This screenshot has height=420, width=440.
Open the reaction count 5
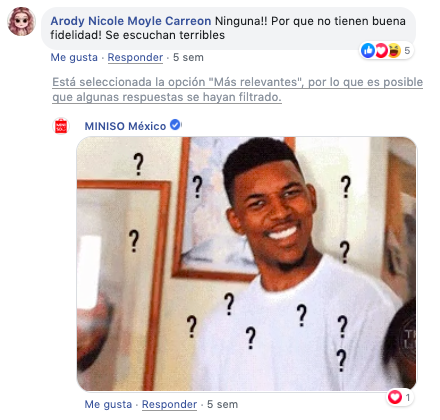407,51
